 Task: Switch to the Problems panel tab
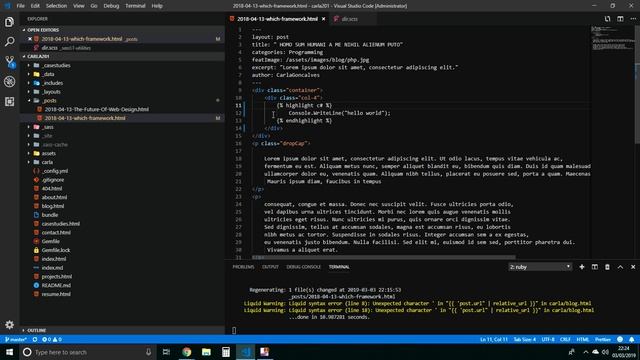point(243,267)
